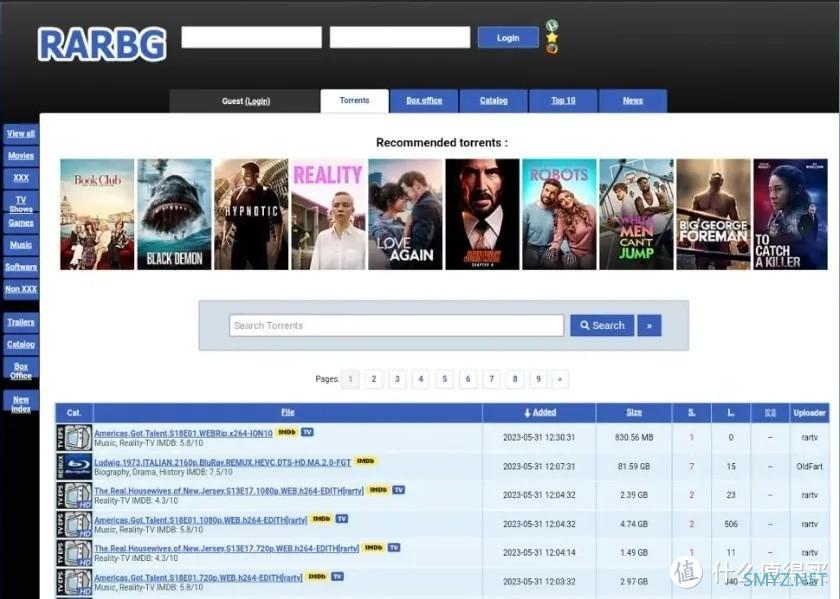This screenshot has width=840, height=599.
Task: Click the second login text field in header
Action: [x=400, y=38]
